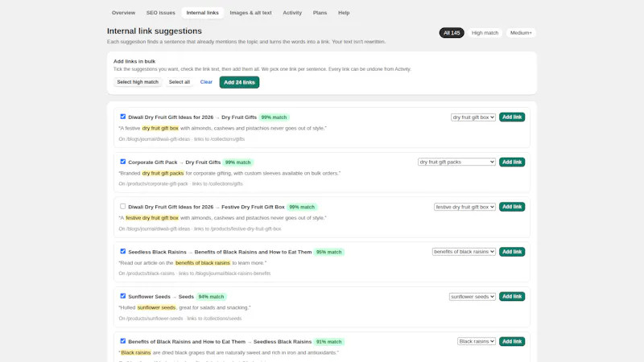
Task: Click 'Internal link suggestions' heading
Action: (155, 31)
